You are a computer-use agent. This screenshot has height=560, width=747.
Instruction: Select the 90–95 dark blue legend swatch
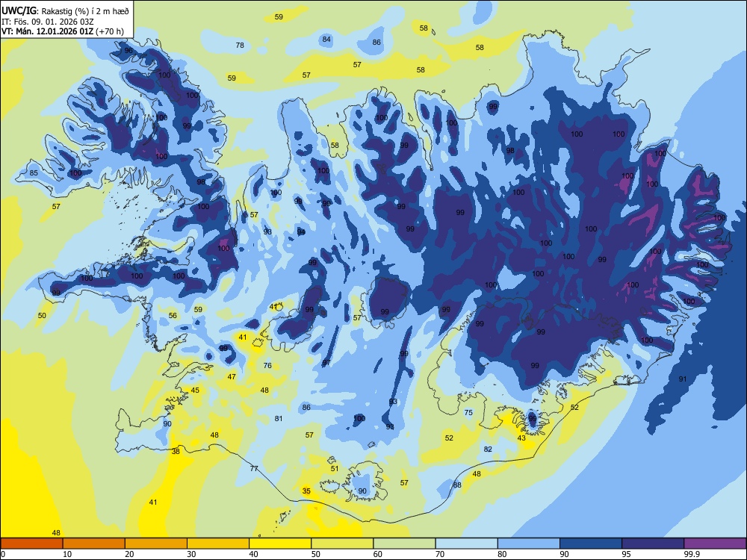tap(591, 544)
